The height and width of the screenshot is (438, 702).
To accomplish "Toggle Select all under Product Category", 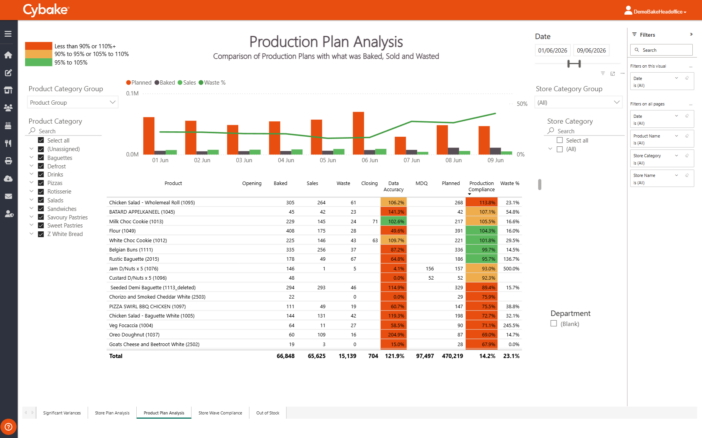I will point(41,140).
